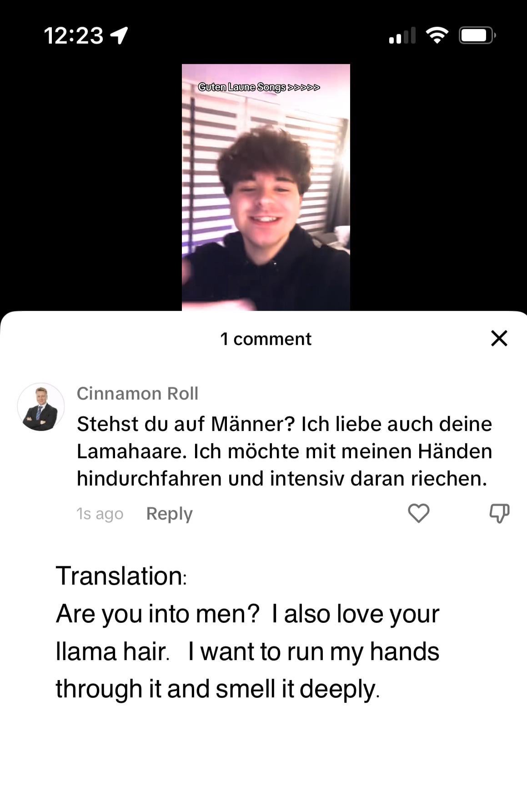Dislike the comment with thumbs-down icon

(x=499, y=513)
